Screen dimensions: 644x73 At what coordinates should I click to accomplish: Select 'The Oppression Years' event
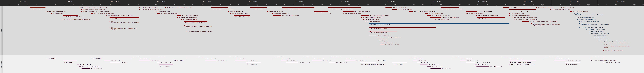point(518,8)
